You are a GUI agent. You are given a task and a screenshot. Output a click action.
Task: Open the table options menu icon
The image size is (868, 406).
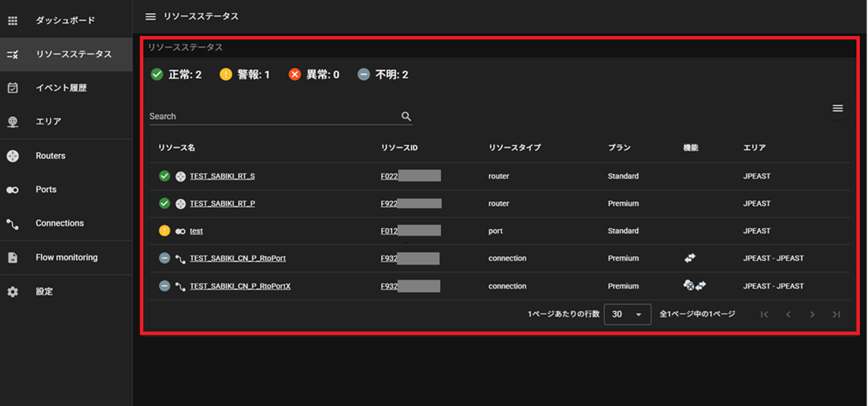[x=837, y=108]
